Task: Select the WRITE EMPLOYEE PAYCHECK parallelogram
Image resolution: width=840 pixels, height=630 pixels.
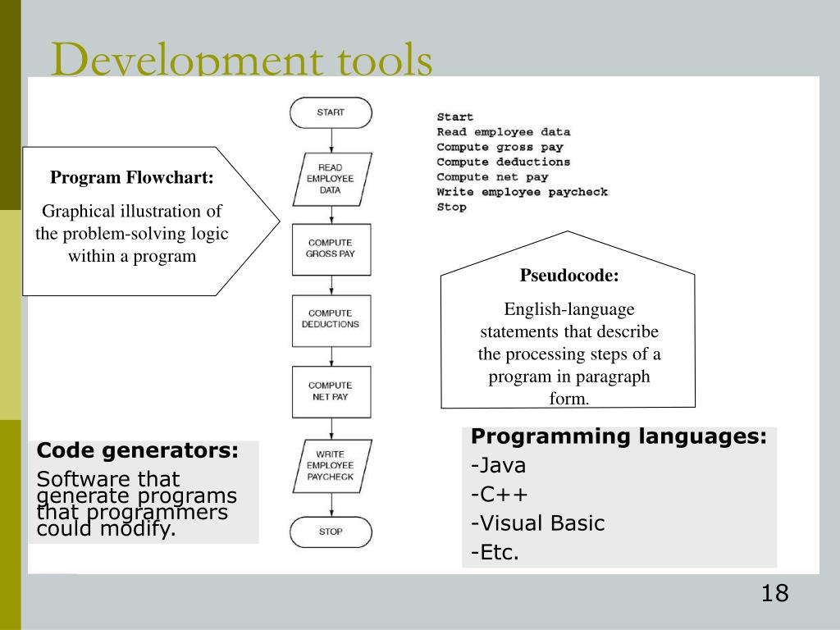Action: coord(331,466)
